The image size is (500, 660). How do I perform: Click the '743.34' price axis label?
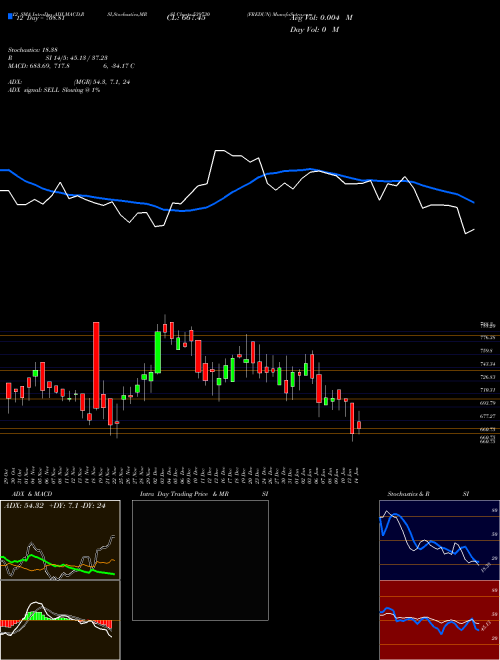coord(488,364)
